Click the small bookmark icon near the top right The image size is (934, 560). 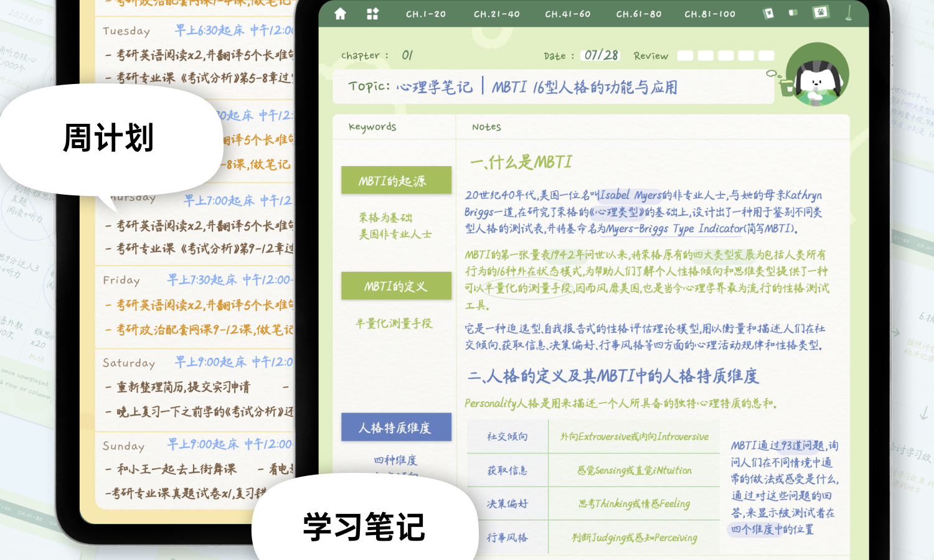pos(792,12)
